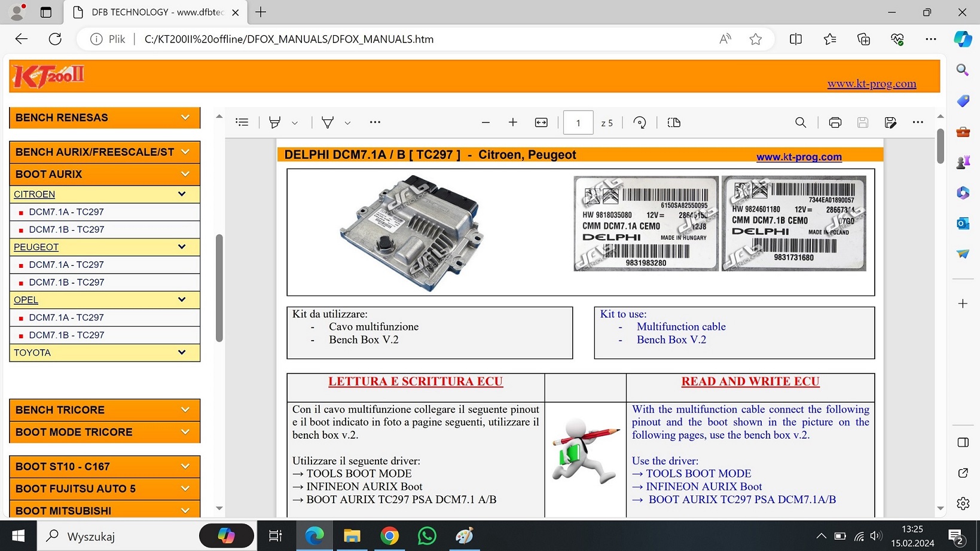Open www.kt-prog.com link in orange header

tap(871, 84)
